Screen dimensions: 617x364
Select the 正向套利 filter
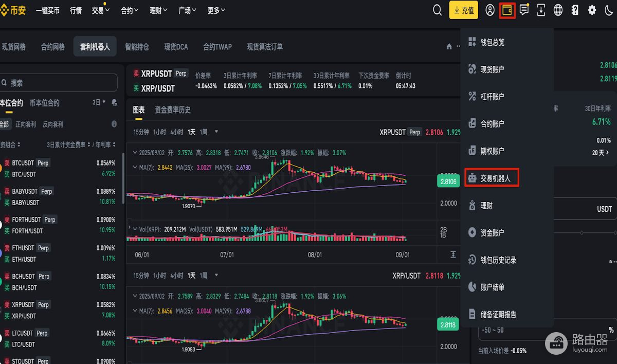tap(26, 124)
